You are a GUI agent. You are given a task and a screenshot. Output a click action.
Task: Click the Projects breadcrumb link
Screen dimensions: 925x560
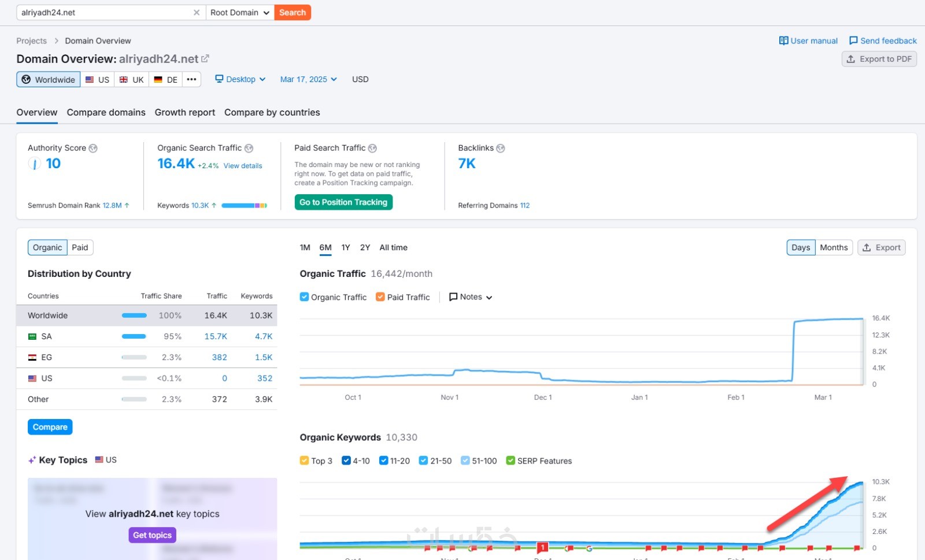point(31,40)
